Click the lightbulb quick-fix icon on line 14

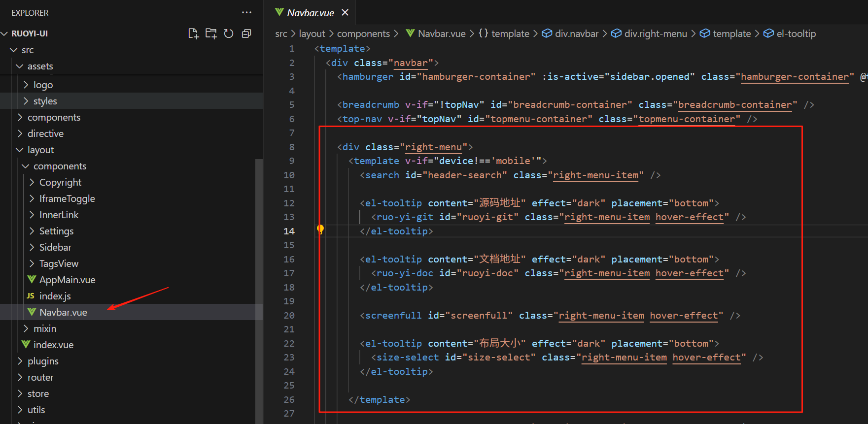[320, 229]
